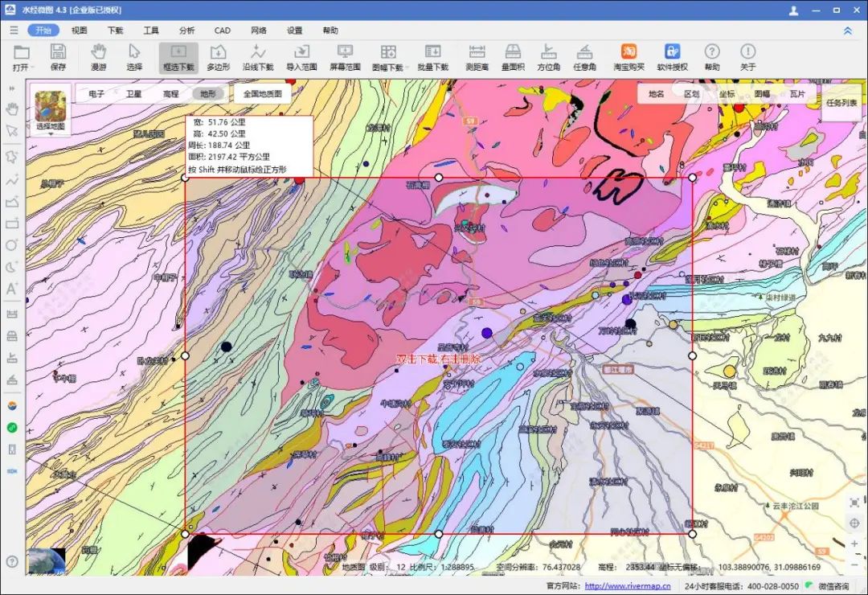This screenshot has height=595, width=868.
Task: Activate the 漫游 pan hand tool
Action: [99, 58]
